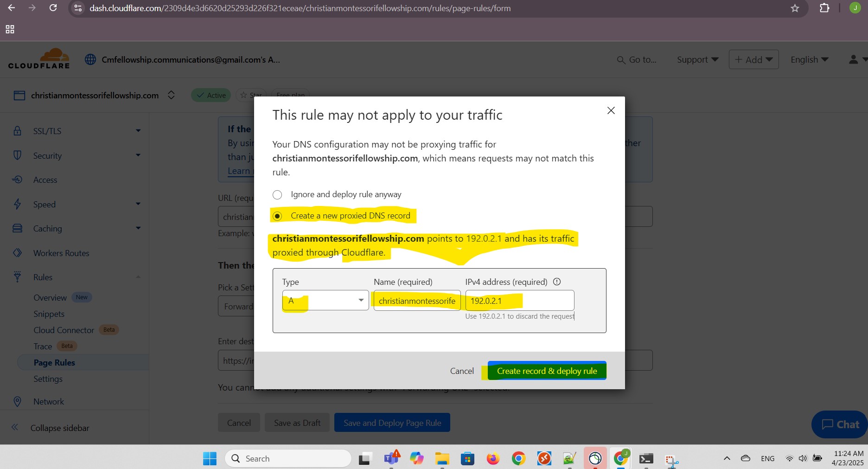Open Rules Overview page

point(50,297)
